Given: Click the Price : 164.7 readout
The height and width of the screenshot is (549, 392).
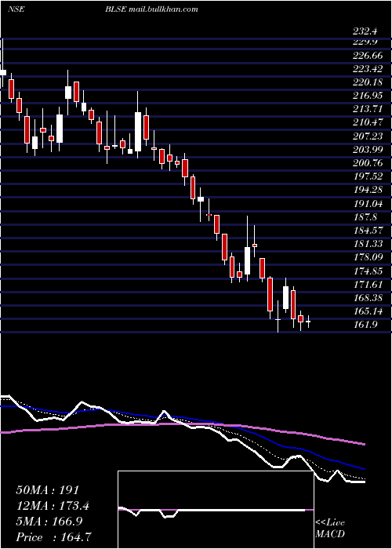Looking at the screenshot, I should (55, 537).
